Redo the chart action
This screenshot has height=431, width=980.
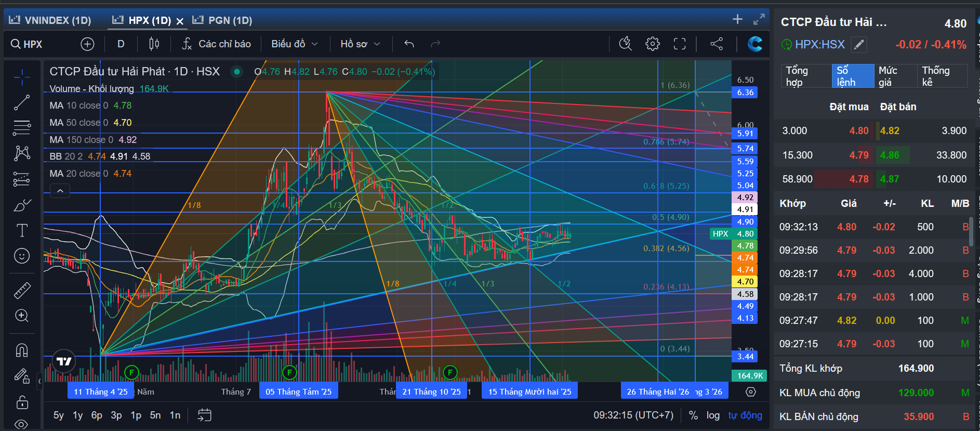(435, 44)
